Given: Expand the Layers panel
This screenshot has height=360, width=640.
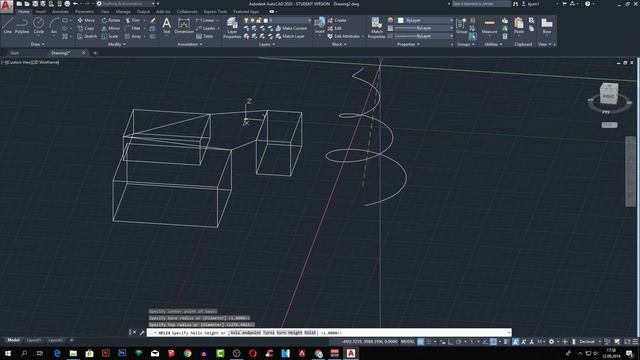Looking at the screenshot, I should click(267, 44).
